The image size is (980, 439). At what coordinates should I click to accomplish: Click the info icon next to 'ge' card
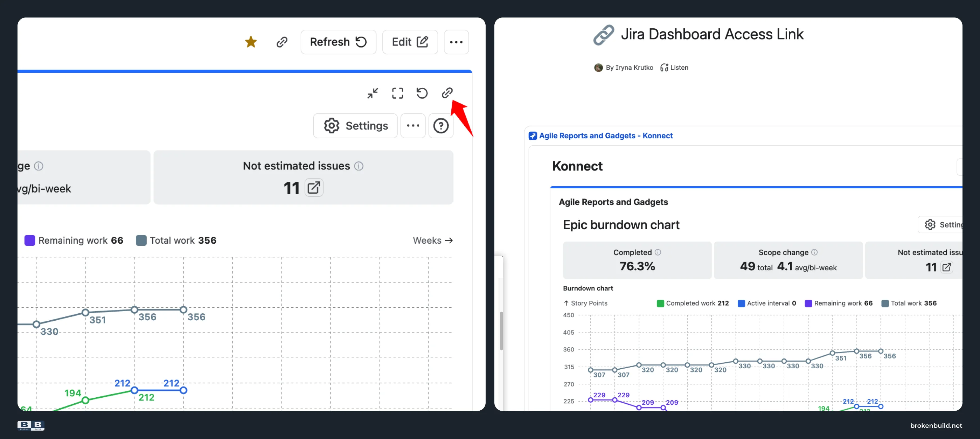[39, 166]
